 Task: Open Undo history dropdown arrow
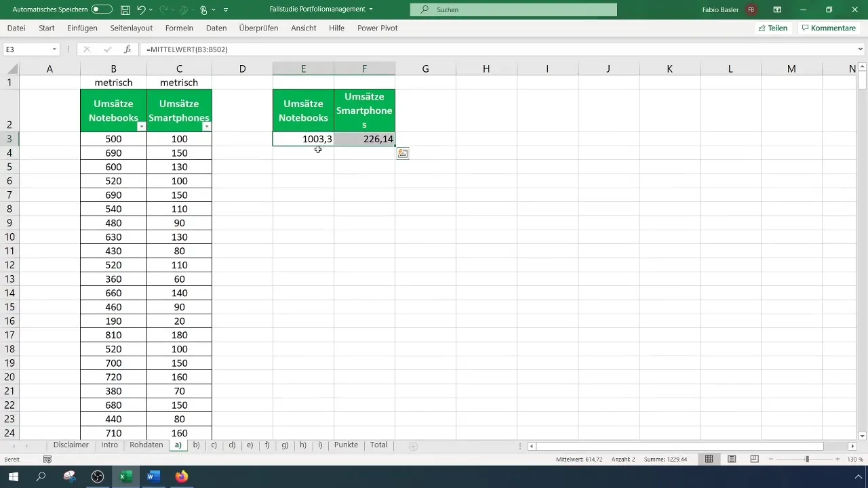151,9
